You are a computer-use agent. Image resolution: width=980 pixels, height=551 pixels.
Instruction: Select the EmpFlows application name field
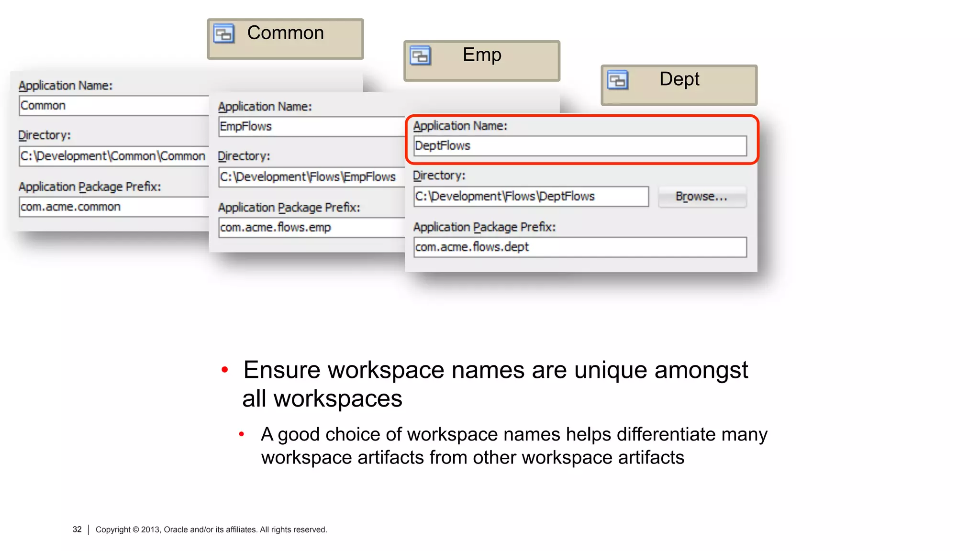click(312, 127)
